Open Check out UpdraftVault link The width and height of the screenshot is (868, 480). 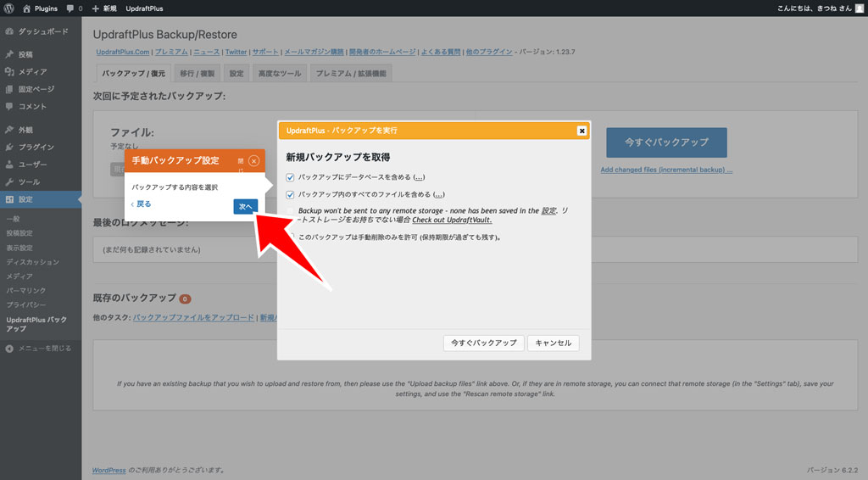(452, 220)
